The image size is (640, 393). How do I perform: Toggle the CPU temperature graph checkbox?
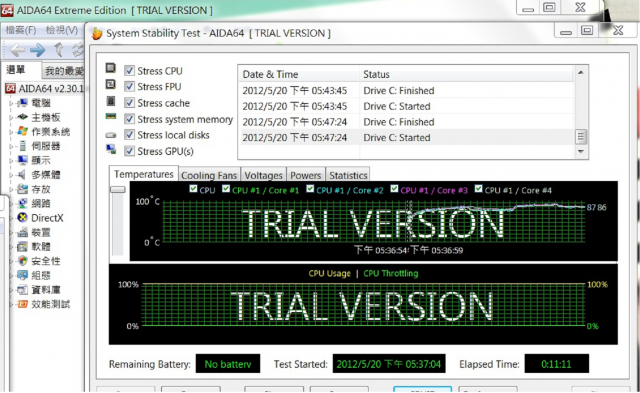(193, 189)
